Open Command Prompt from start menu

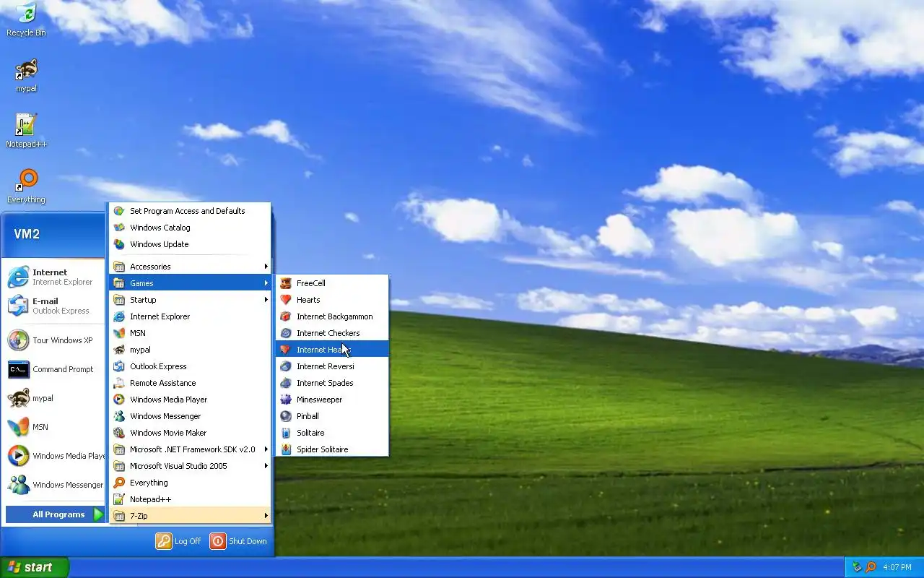pyautogui.click(x=53, y=369)
